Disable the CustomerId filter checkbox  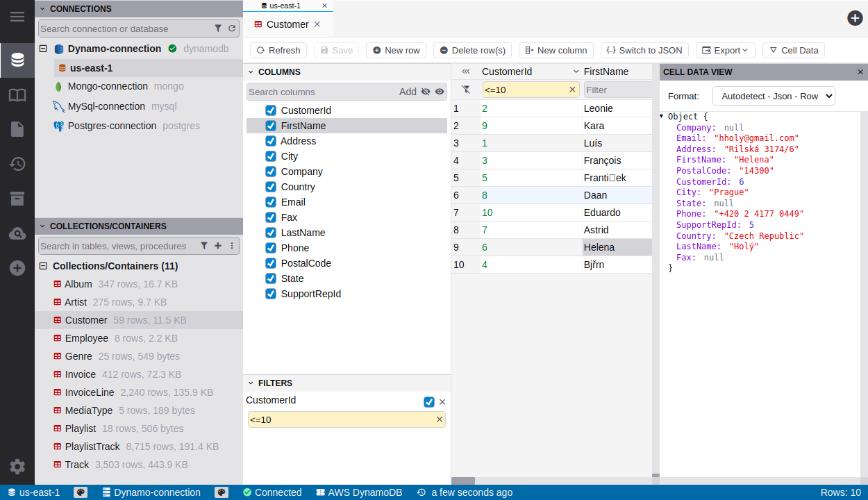click(x=429, y=402)
